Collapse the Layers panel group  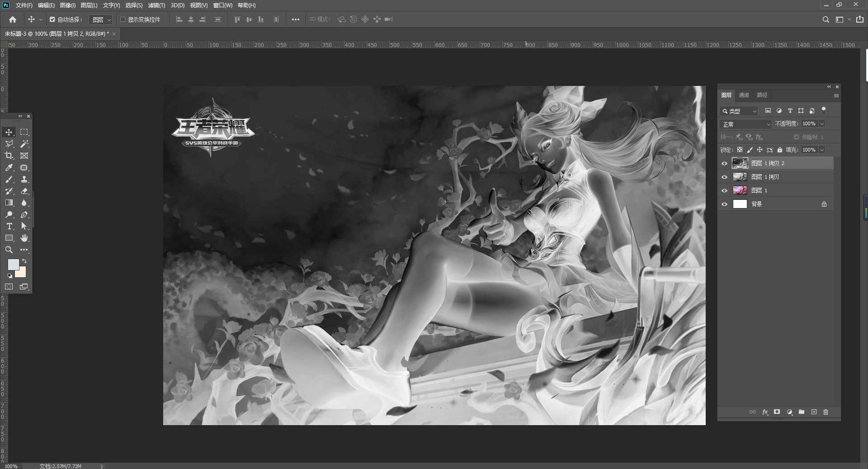829,87
